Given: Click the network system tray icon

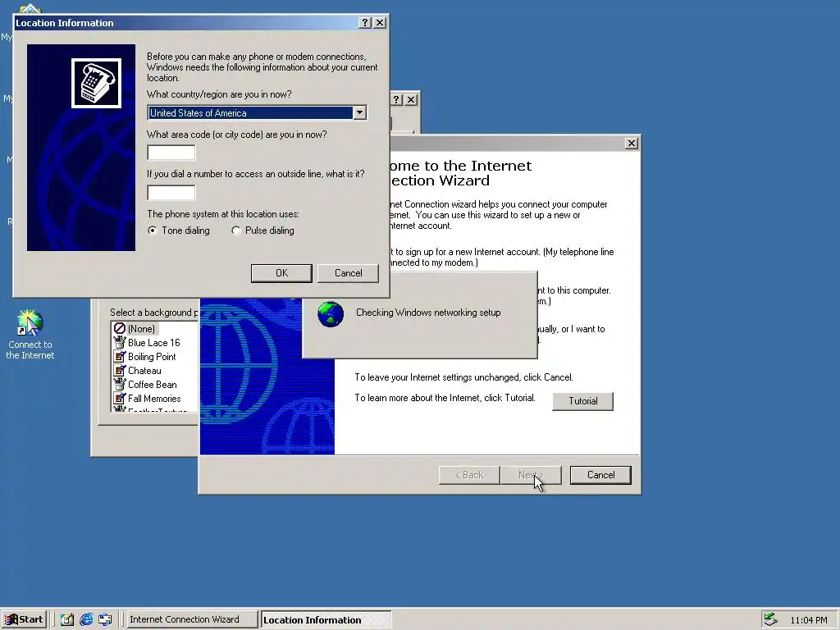Looking at the screenshot, I should coord(770,619).
